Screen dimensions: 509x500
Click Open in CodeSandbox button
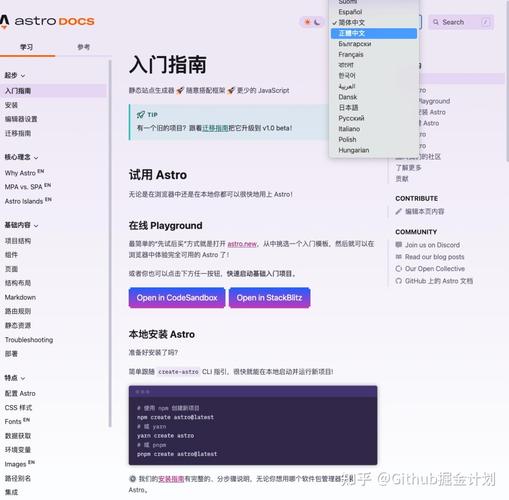pyautogui.click(x=177, y=297)
